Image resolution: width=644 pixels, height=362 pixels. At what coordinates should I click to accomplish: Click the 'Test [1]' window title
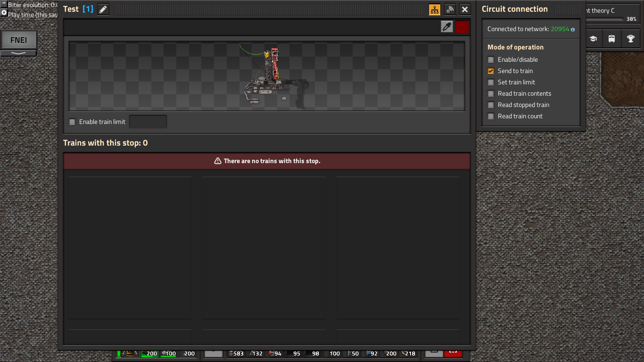pos(78,9)
